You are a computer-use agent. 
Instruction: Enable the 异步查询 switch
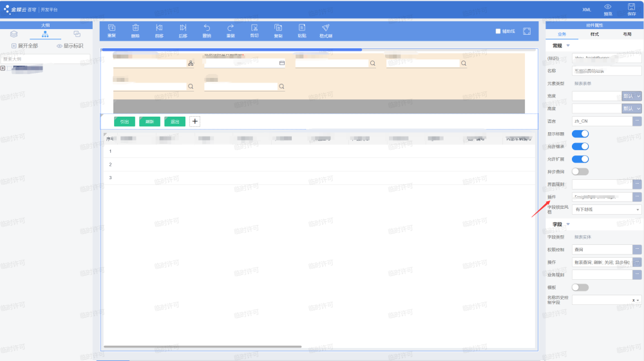pyautogui.click(x=580, y=171)
